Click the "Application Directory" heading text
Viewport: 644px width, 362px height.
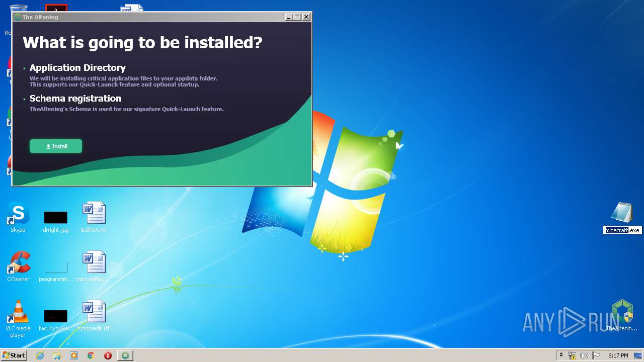coord(77,67)
